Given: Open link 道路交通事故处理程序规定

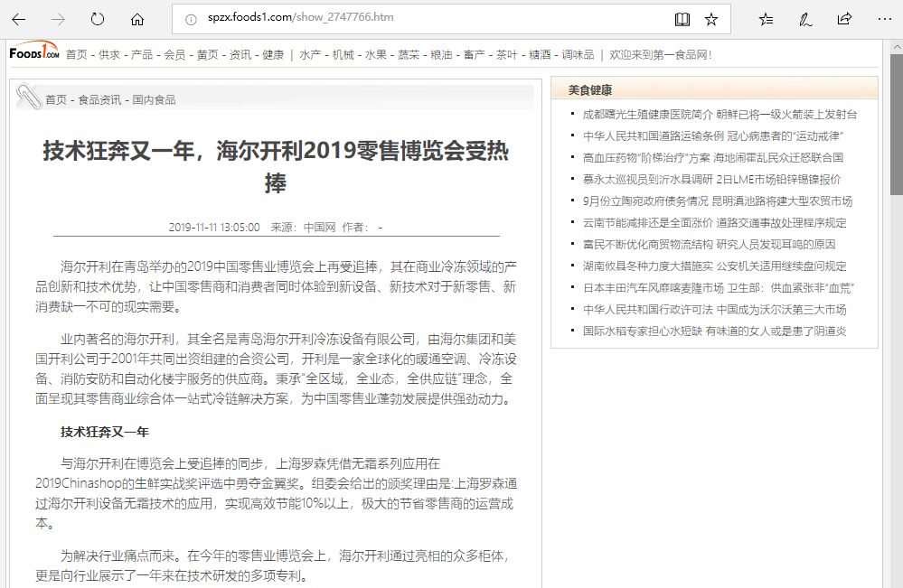Looking at the screenshot, I should click(782, 223).
